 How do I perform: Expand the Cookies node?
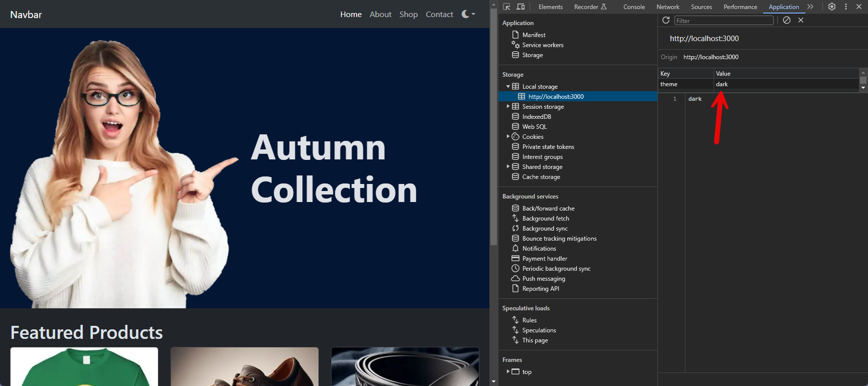508,136
